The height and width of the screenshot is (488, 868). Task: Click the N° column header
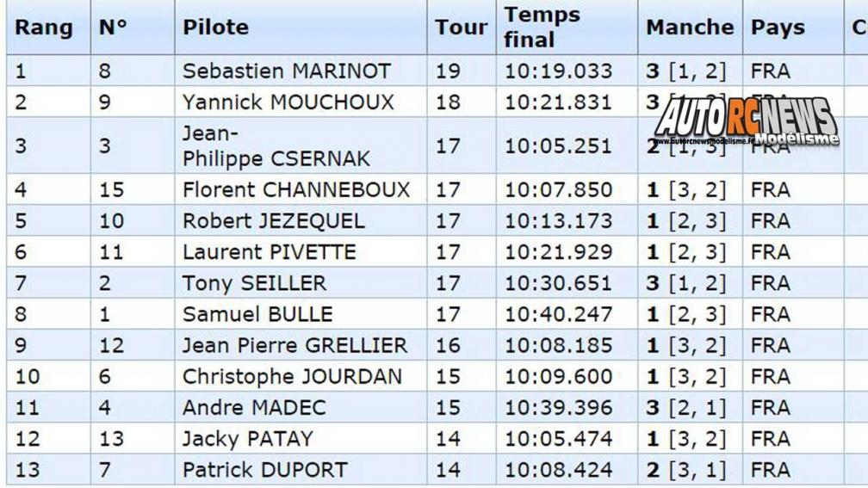[113, 28]
